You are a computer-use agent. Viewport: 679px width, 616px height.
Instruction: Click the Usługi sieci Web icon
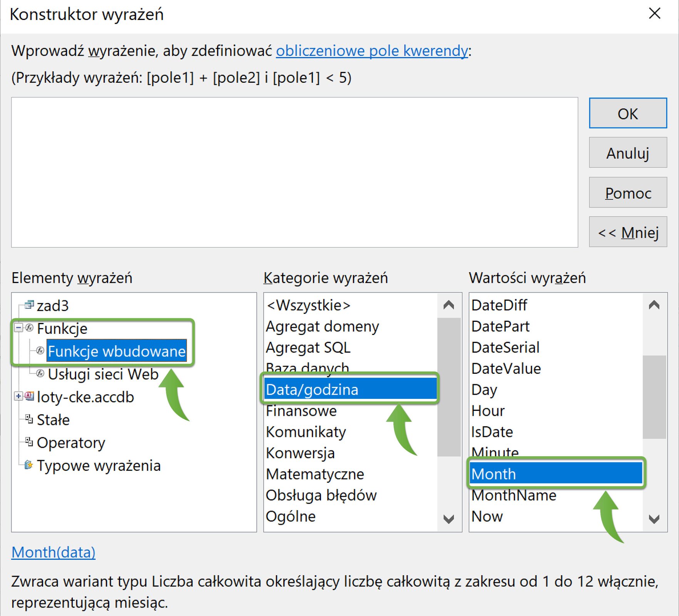tap(40, 373)
